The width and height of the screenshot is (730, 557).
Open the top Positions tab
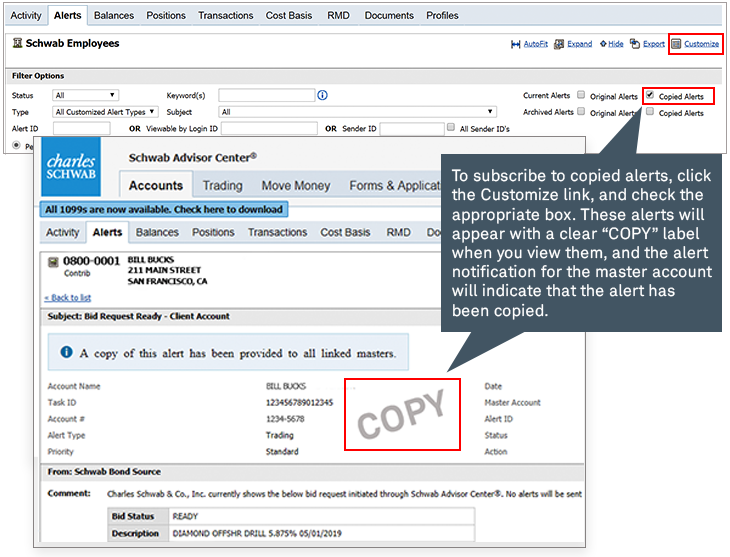[166, 15]
